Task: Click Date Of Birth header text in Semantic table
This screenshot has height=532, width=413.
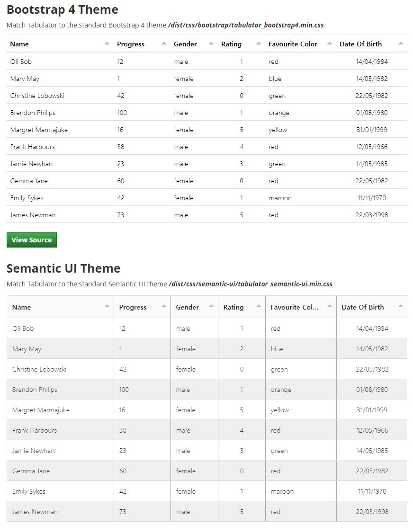Action: click(x=363, y=307)
